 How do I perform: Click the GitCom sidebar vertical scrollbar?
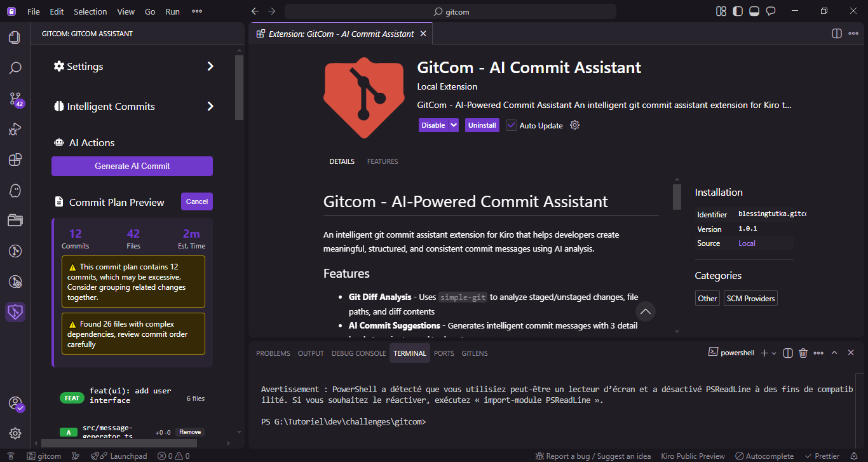[240, 88]
